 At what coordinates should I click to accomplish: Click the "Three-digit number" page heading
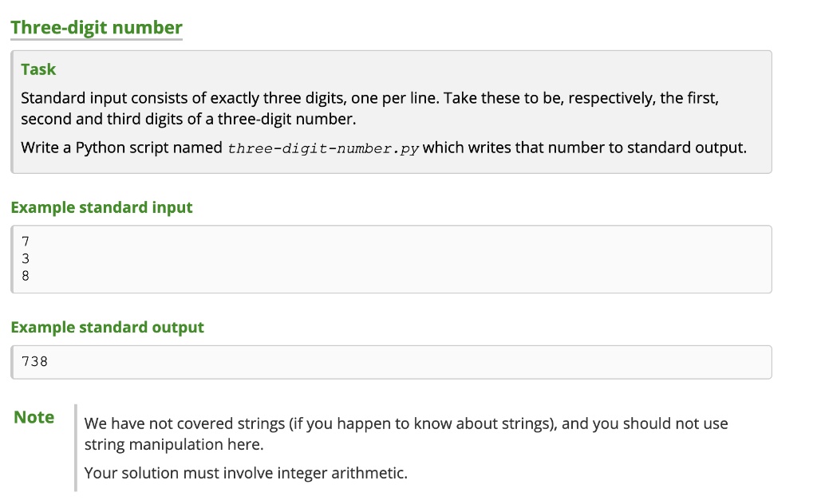(x=97, y=28)
